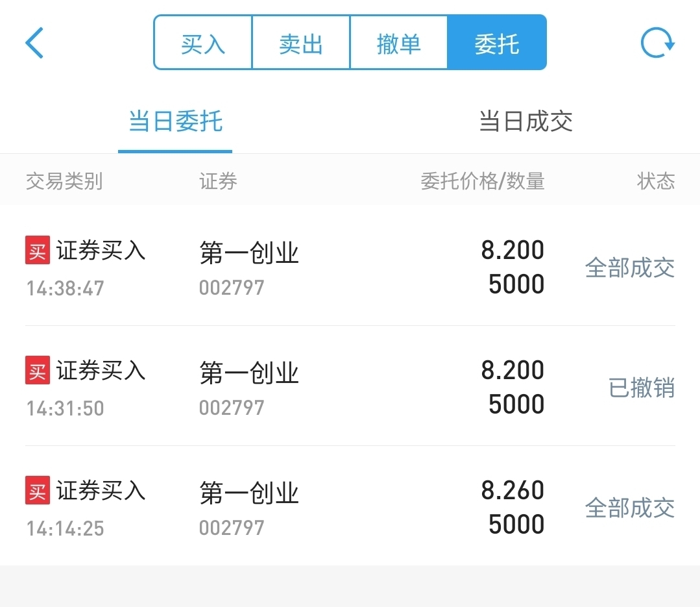Screen dimensions: 700x607
Task: Tap the 状态 column header
Action: point(656,181)
